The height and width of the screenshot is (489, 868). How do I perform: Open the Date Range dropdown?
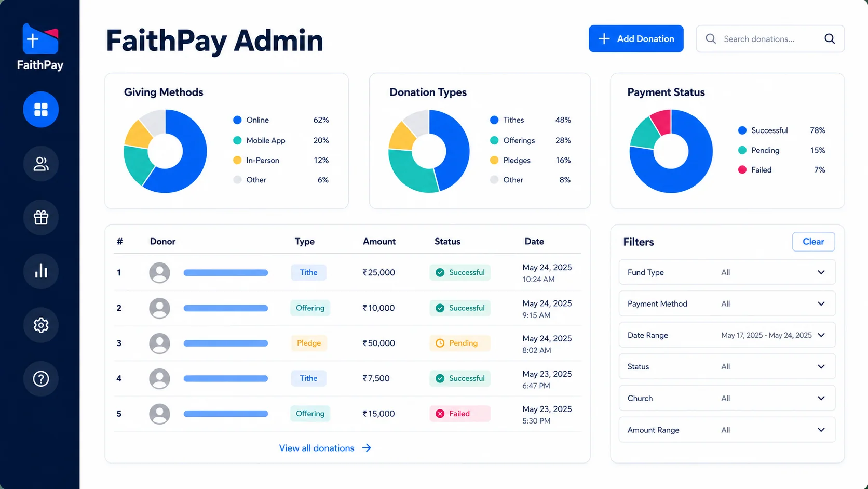point(727,335)
